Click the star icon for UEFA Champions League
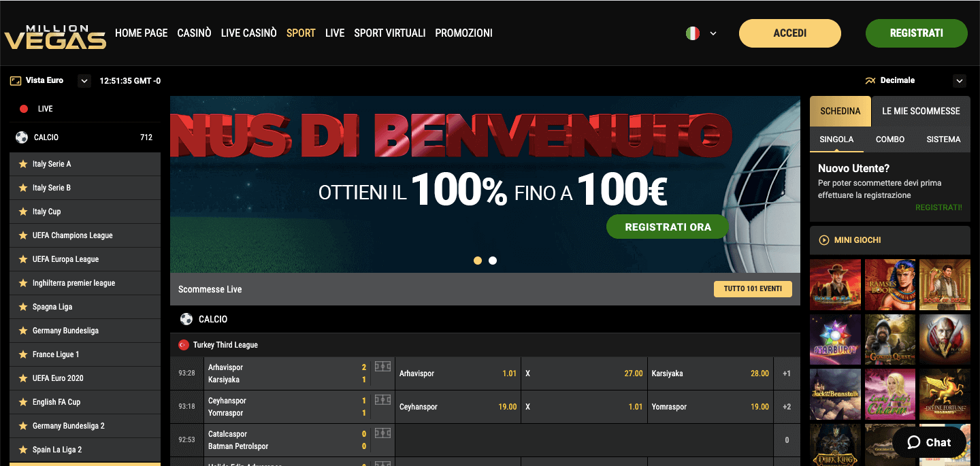980x466 pixels. [23, 235]
